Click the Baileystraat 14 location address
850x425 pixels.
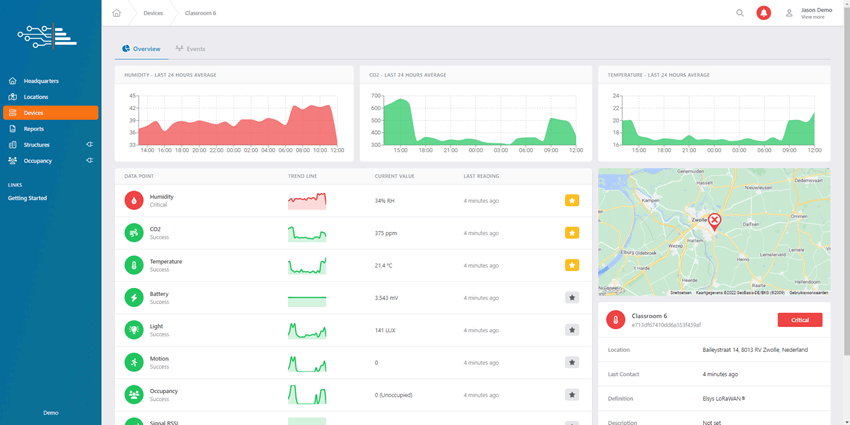tap(755, 350)
